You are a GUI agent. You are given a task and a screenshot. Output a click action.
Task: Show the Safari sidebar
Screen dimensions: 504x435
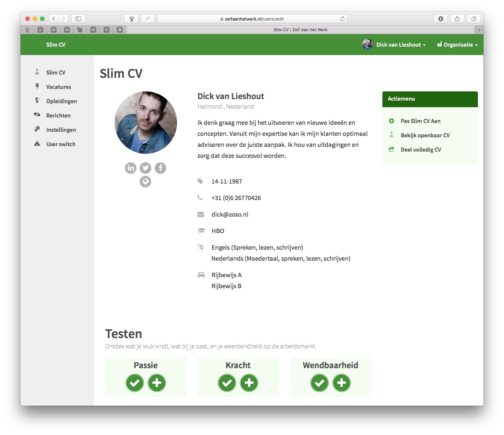pos(78,19)
